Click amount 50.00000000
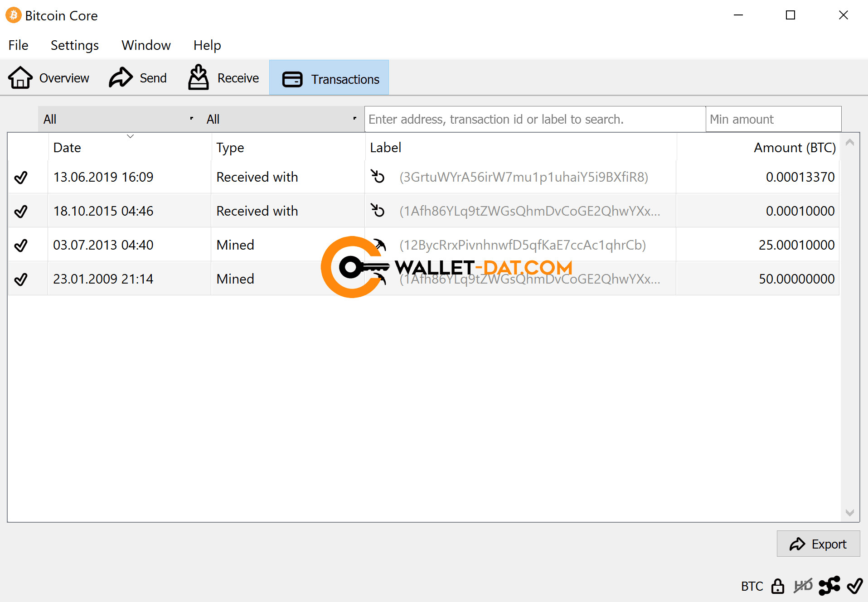The height and width of the screenshot is (602, 868). click(x=796, y=279)
